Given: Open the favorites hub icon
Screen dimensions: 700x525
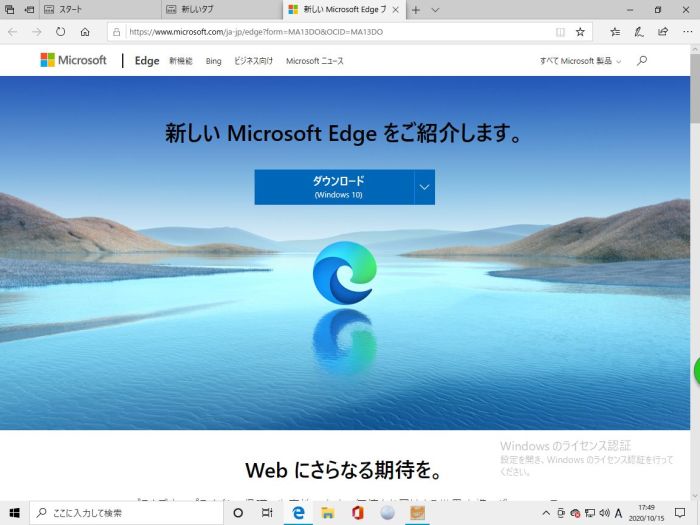Looking at the screenshot, I should pos(615,32).
